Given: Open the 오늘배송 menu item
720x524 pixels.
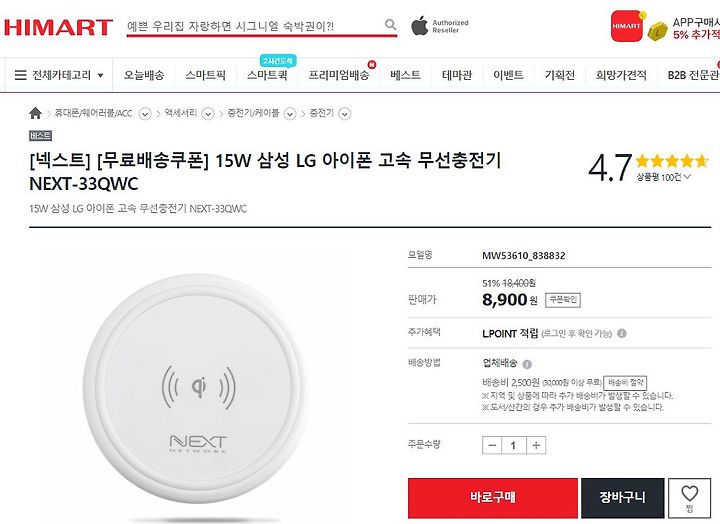Looking at the screenshot, I should tap(144, 75).
